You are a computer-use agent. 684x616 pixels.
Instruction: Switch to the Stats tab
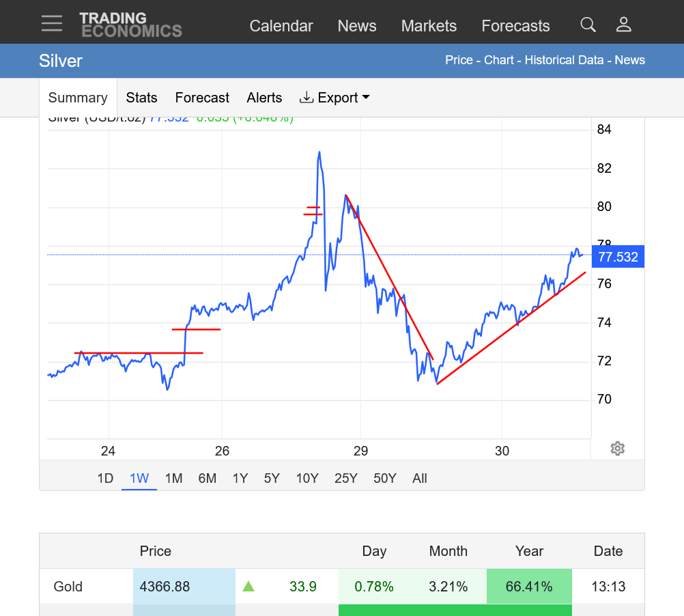pyautogui.click(x=141, y=98)
